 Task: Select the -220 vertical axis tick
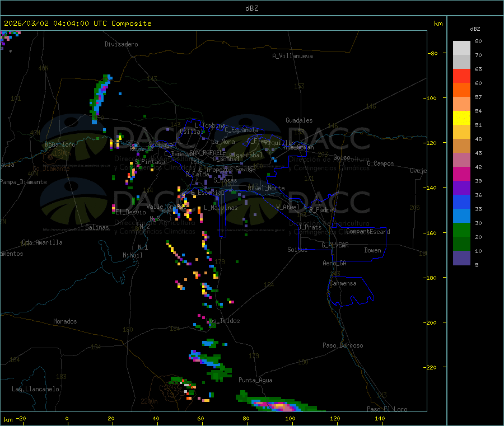(431, 368)
